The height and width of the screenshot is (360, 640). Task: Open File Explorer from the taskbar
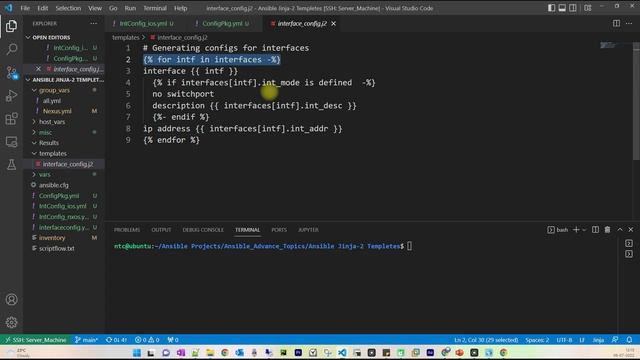tap(210, 353)
